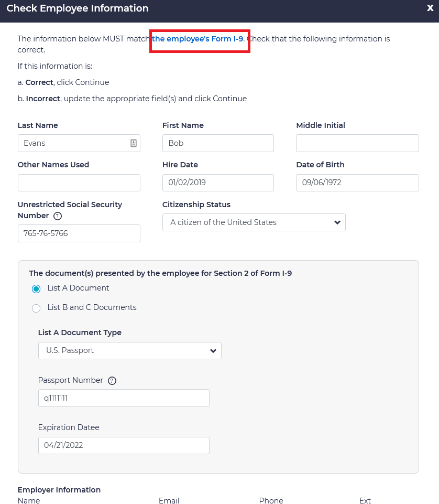The image size is (439, 504).
Task: Click the Last Name field
Action: click(x=73, y=143)
